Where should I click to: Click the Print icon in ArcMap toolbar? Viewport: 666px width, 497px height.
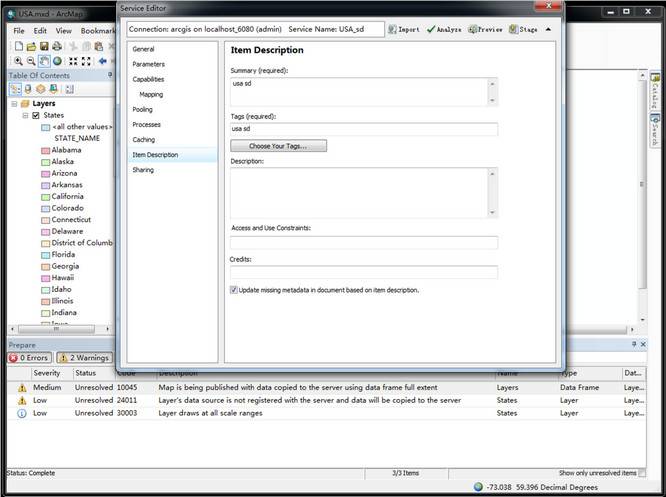click(56, 46)
